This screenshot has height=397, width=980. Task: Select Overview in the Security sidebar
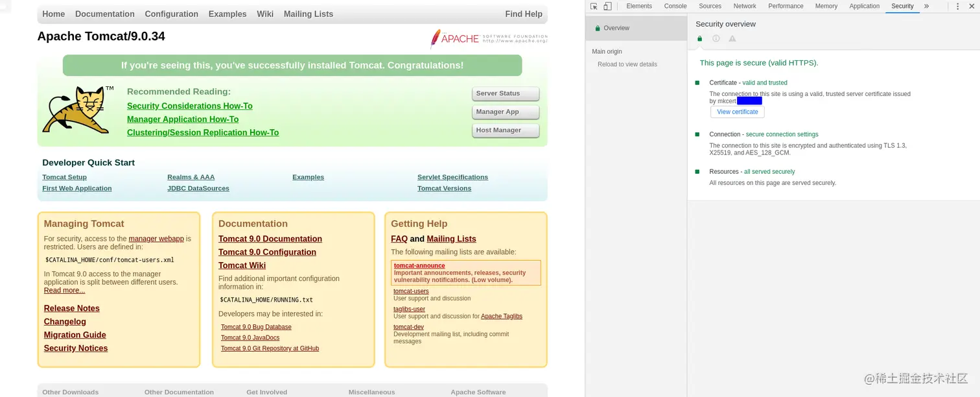(x=636, y=28)
